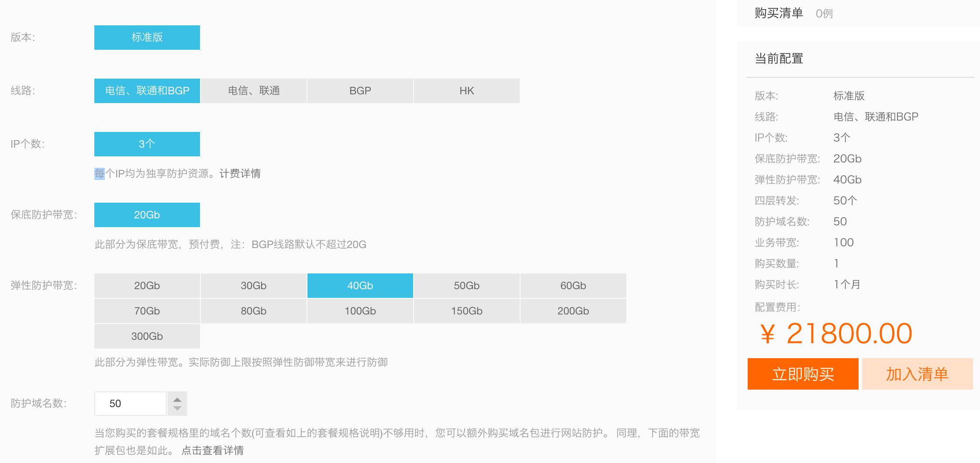Select the 电信、联通 line option
This screenshot has height=463, width=980.
coord(253,91)
